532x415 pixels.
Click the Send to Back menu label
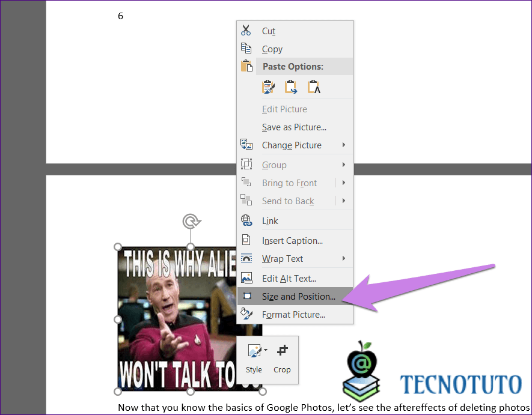pyautogui.click(x=288, y=201)
